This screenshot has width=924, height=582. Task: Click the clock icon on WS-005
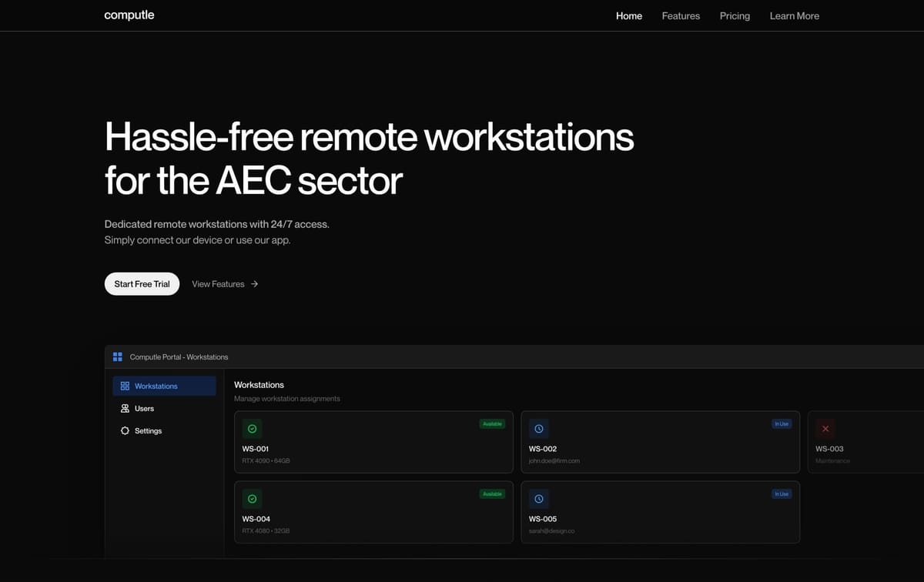[x=538, y=498]
